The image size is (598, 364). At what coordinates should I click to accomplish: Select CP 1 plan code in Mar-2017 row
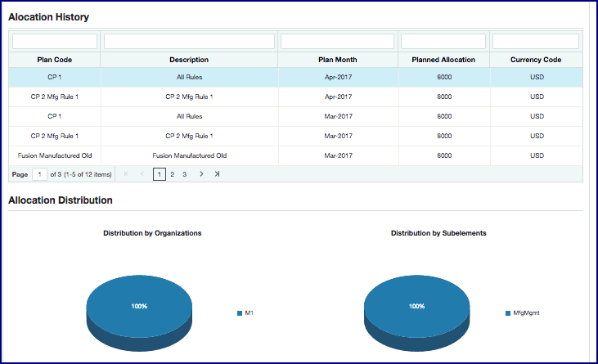point(55,116)
